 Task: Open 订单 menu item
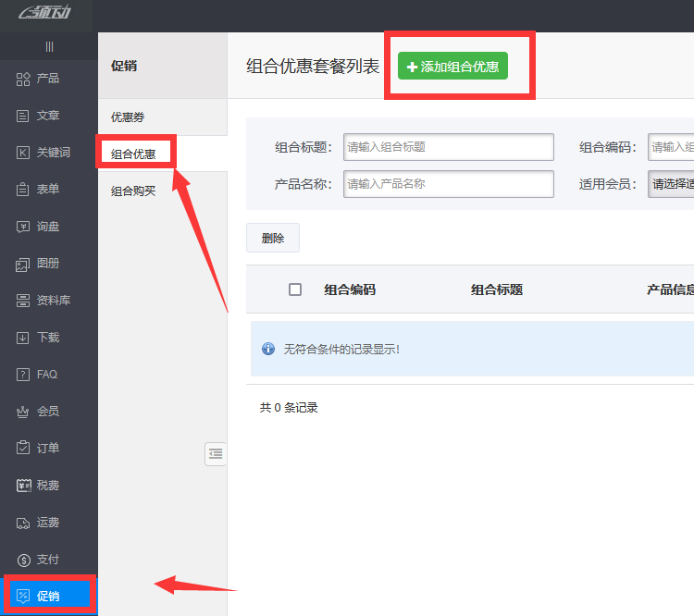coord(48,449)
